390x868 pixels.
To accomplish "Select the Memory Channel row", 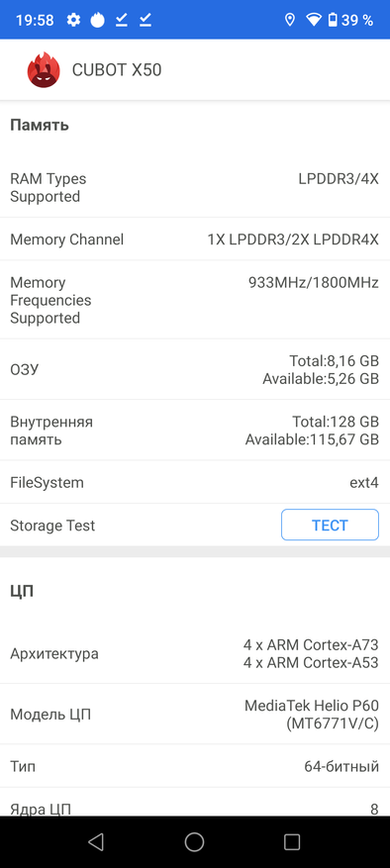I will (195, 240).
